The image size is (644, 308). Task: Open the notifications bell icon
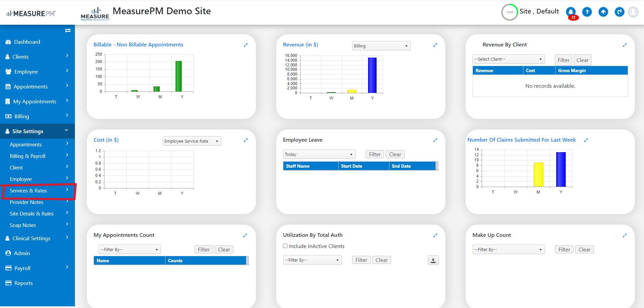571,12
